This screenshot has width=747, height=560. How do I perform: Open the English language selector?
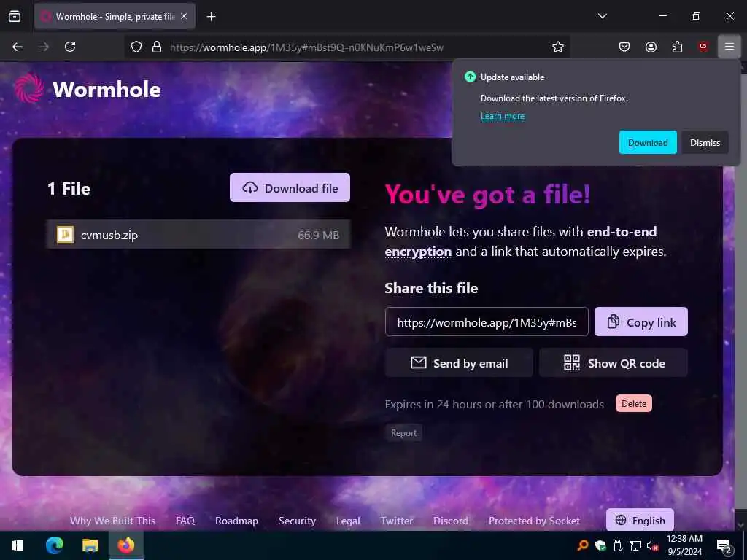point(640,520)
